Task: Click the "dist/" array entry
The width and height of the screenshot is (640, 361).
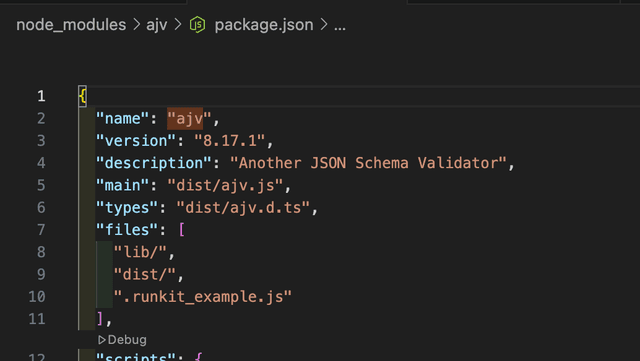Action: point(145,274)
